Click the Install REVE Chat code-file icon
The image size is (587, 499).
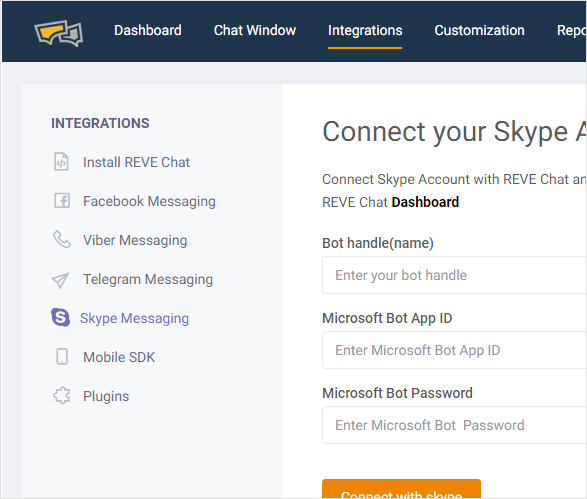point(61,162)
